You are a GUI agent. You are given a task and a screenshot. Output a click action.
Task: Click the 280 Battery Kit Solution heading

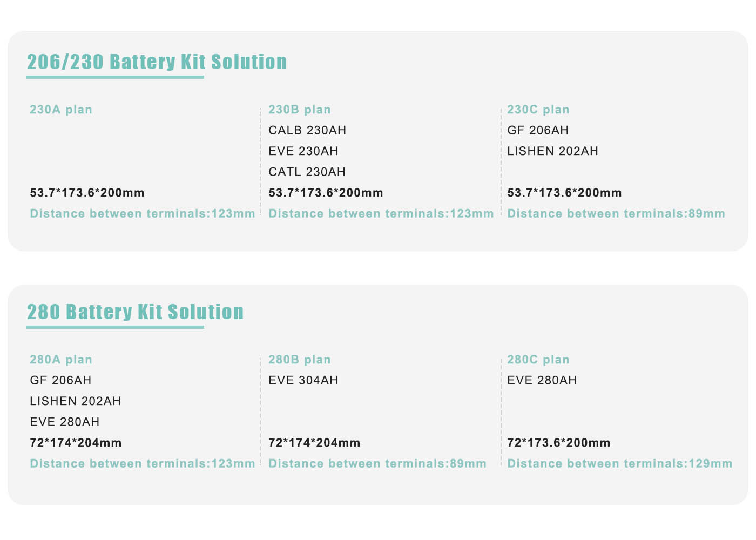coord(135,312)
